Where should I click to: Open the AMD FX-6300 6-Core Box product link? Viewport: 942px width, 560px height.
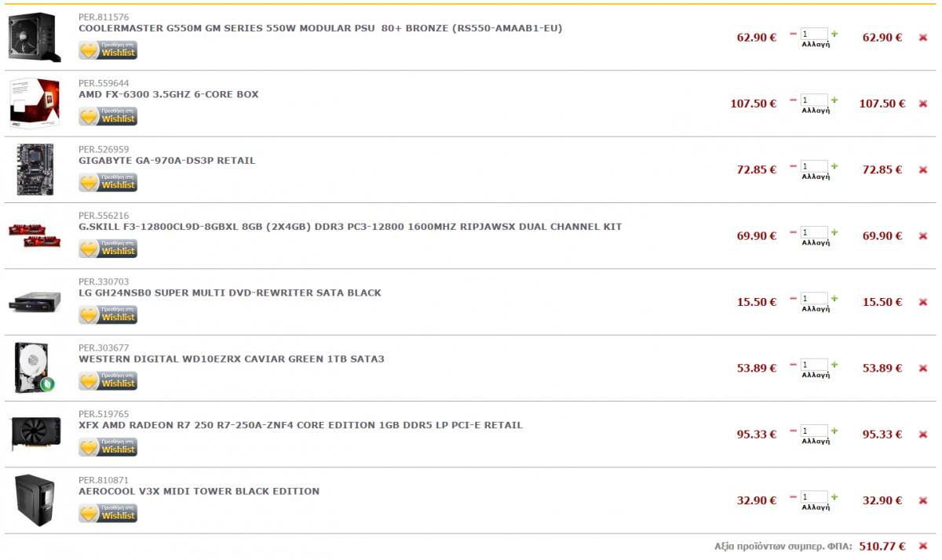coord(168,95)
